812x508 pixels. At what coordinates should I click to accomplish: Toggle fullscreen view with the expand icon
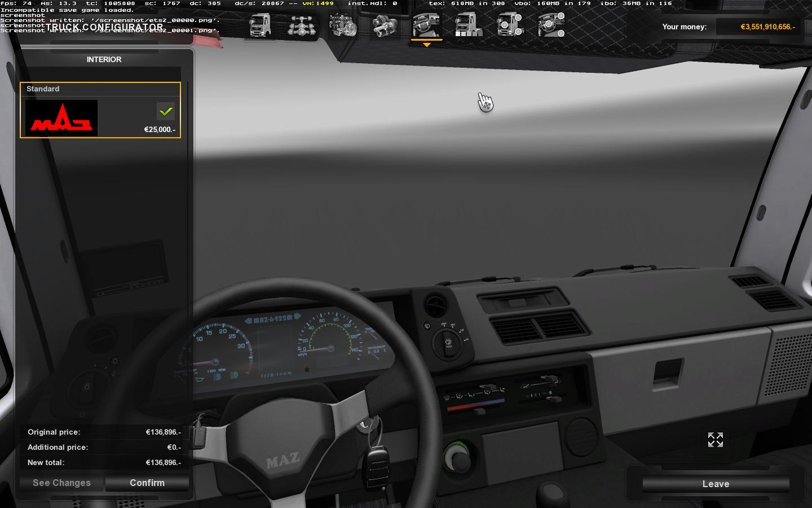[x=715, y=440]
